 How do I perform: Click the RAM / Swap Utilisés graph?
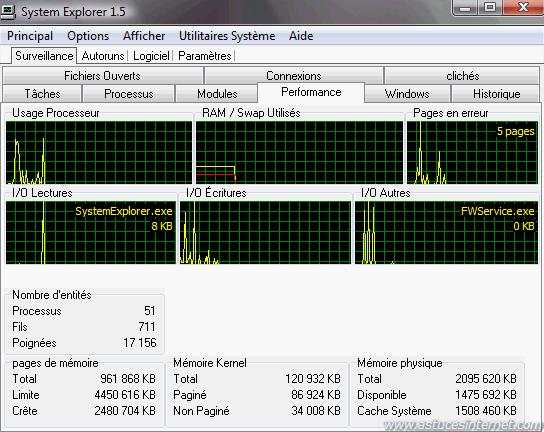(299, 152)
